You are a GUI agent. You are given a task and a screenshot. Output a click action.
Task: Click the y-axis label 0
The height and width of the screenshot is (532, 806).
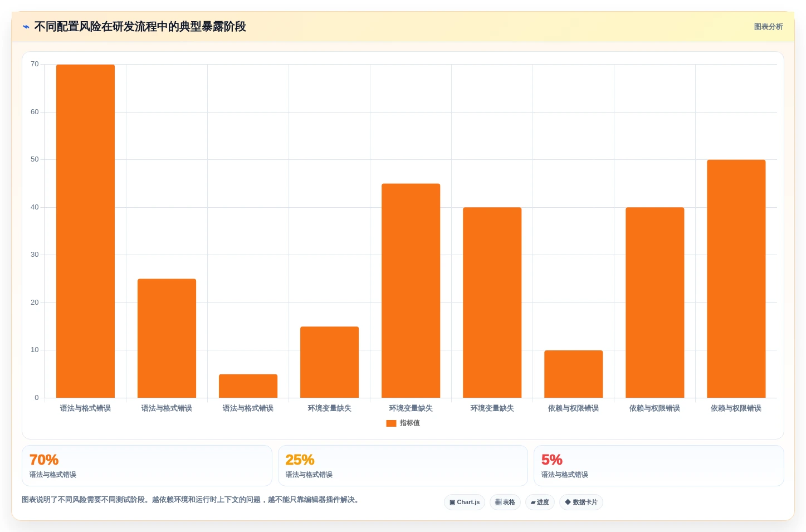(37, 398)
